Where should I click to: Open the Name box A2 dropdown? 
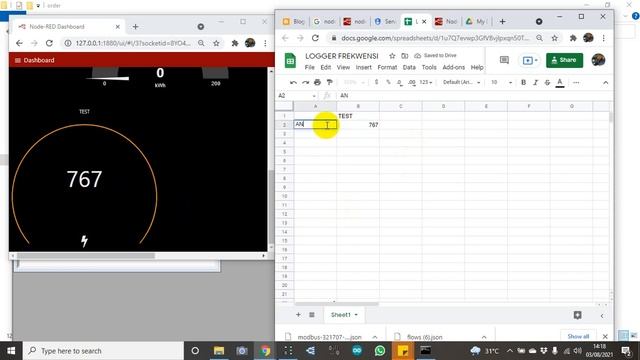pyautogui.click(x=314, y=96)
